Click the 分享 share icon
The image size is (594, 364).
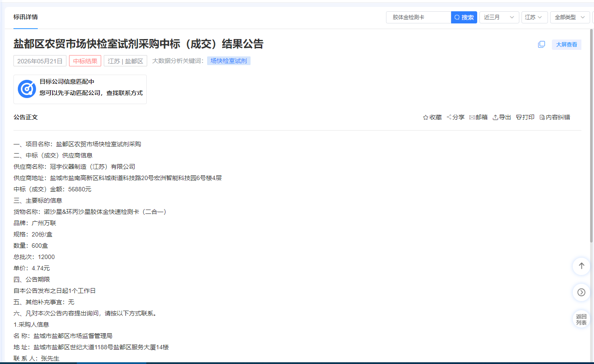coord(449,117)
